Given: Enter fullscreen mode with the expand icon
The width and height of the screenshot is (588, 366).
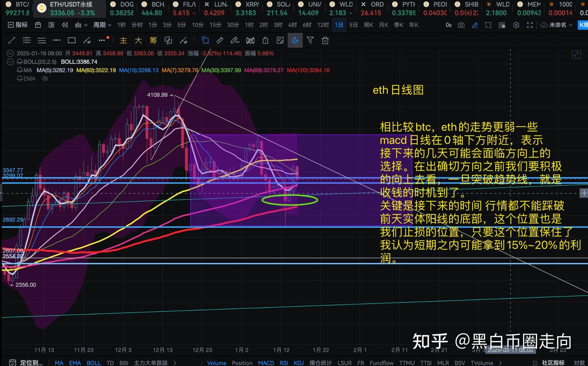Looking at the screenshot, I should click(x=530, y=25).
